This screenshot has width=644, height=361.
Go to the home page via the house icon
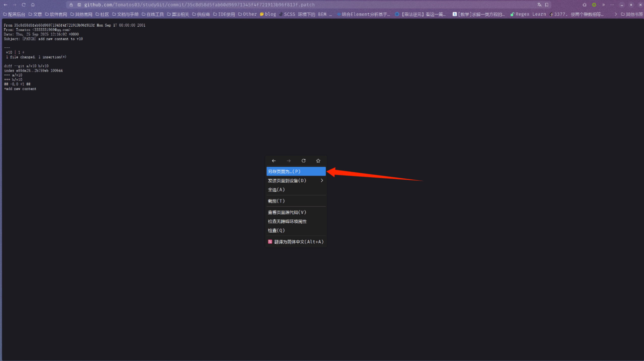[33, 5]
